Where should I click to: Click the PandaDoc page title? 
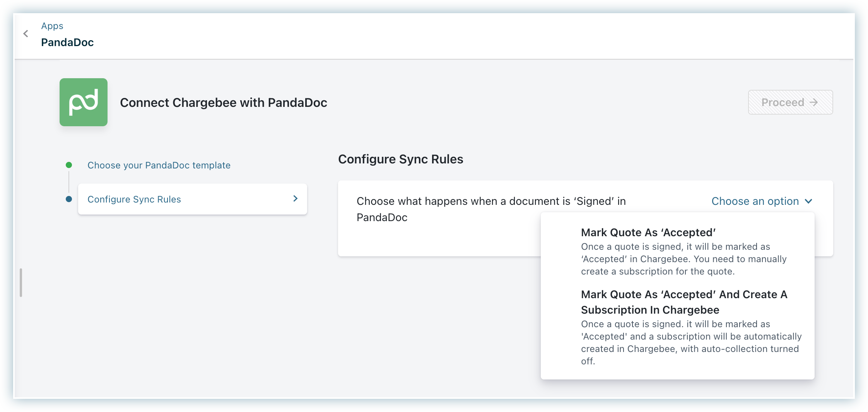pyautogui.click(x=67, y=42)
